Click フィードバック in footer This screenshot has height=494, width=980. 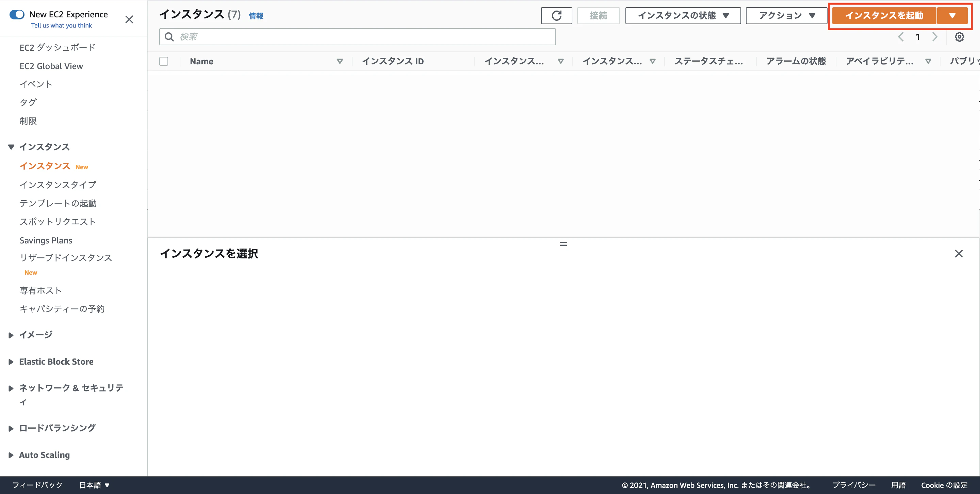pyautogui.click(x=37, y=485)
